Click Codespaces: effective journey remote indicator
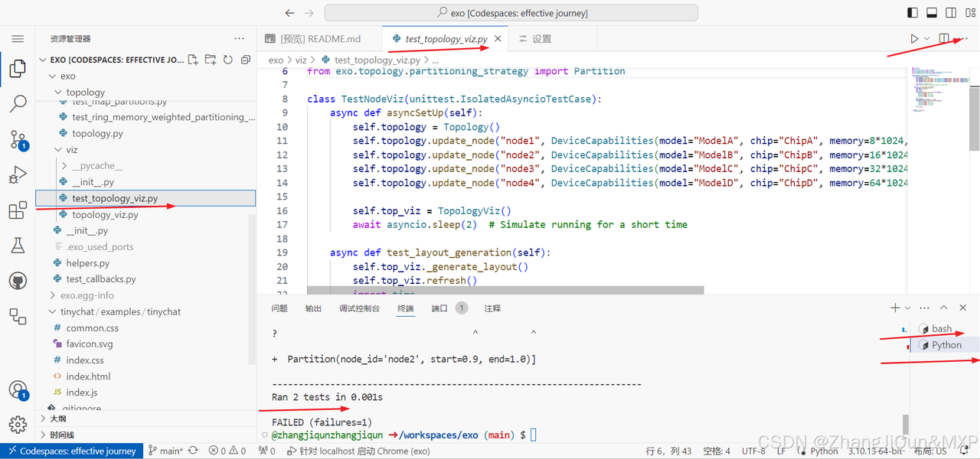The width and height of the screenshot is (980, 459). tap(72, 451)
